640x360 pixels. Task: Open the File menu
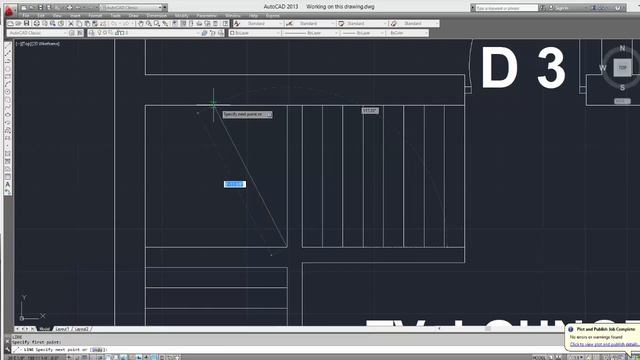point(26,16)
